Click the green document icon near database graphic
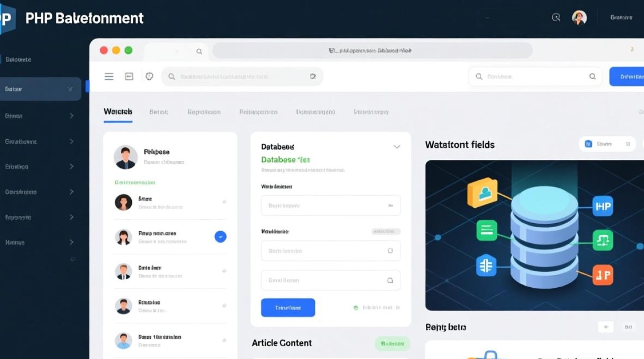This screenshot has height=359, width=644. 486,231
